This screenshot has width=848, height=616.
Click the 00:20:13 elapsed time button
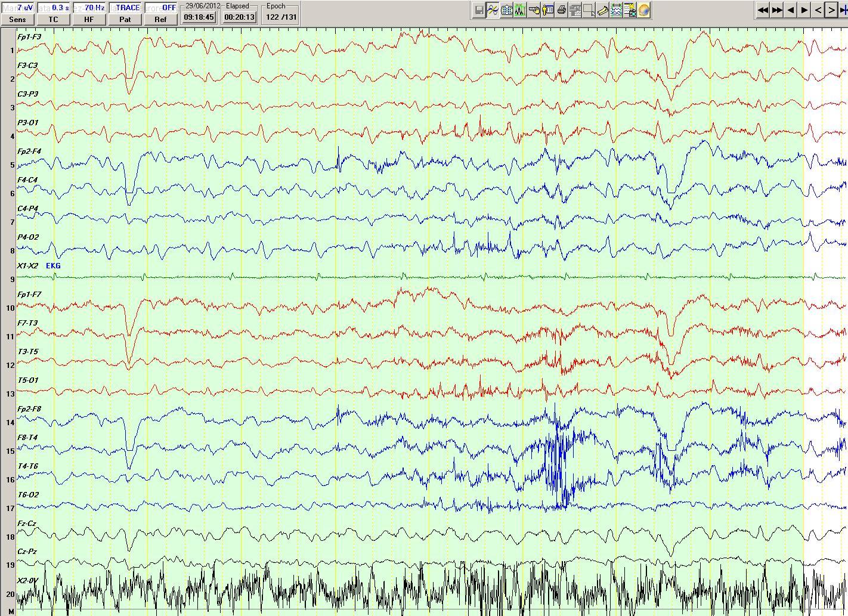point(240,17)
